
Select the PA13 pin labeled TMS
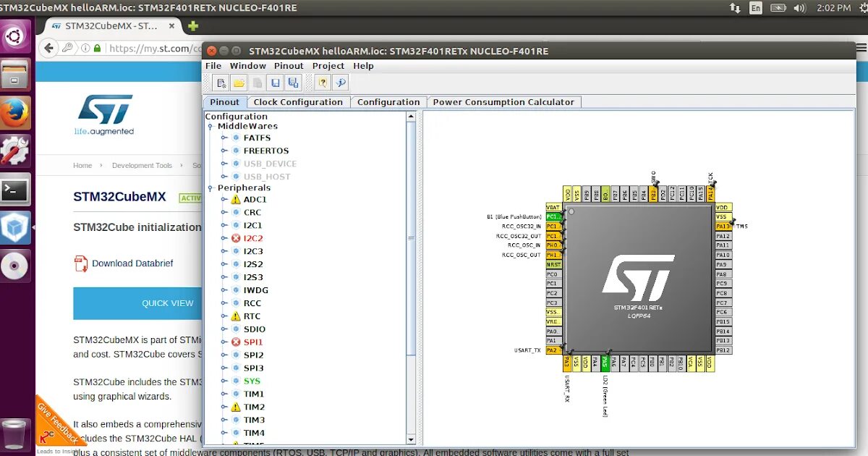pyautogui.click(x=723, y=226)
